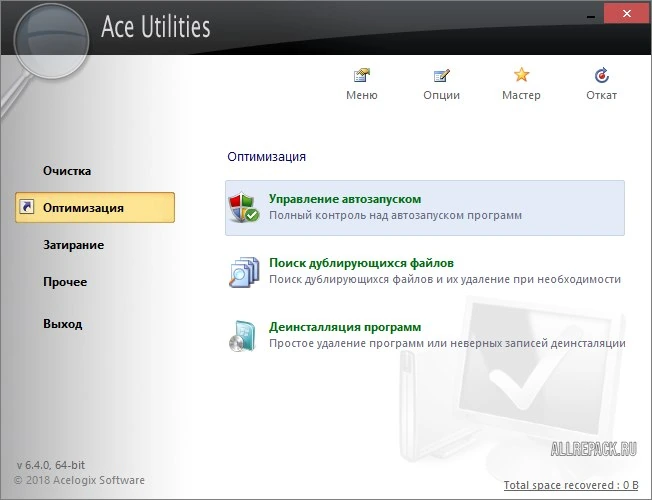
Task: Click the '© 2018 Acelogix Software' text
Action: [x=79, y=480]
